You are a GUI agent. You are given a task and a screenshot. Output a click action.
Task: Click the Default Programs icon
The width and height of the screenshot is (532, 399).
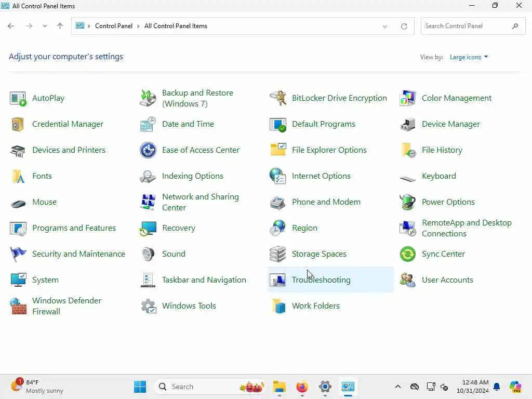278,124
